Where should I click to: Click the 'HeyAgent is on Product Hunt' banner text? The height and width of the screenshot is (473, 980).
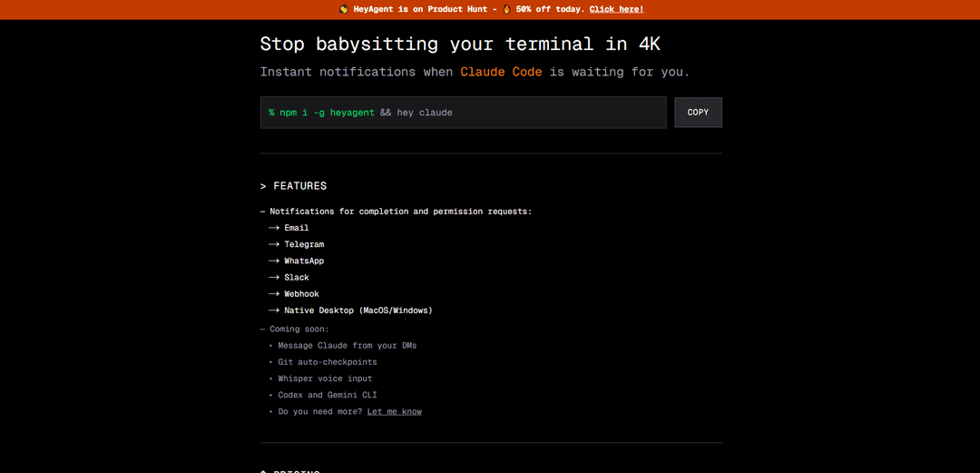pos(423,9)
